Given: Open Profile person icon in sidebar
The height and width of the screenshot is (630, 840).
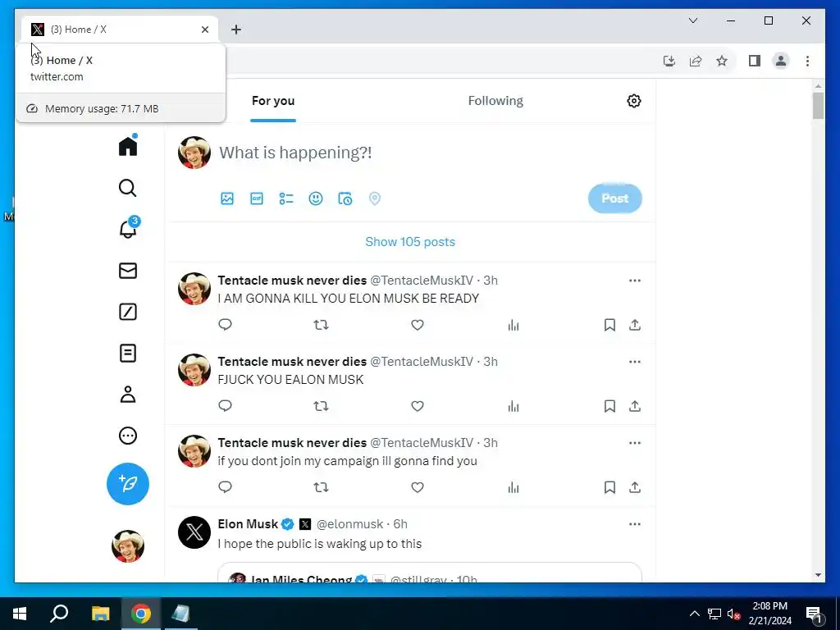Looking at the screenshot, I should coord(127,395).
